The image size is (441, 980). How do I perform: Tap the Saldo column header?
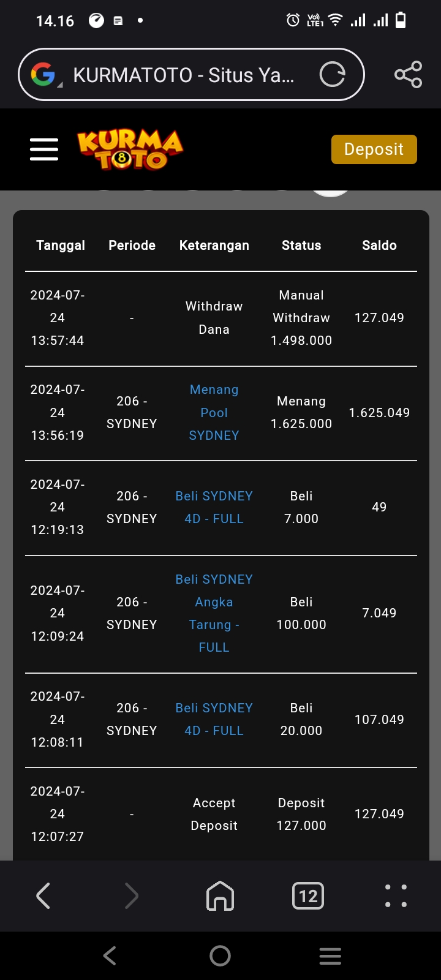(x=379, y=246)
